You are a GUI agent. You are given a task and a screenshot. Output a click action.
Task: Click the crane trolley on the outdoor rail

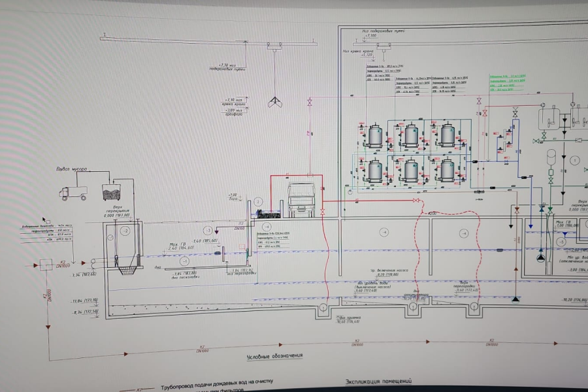point(274,46)
